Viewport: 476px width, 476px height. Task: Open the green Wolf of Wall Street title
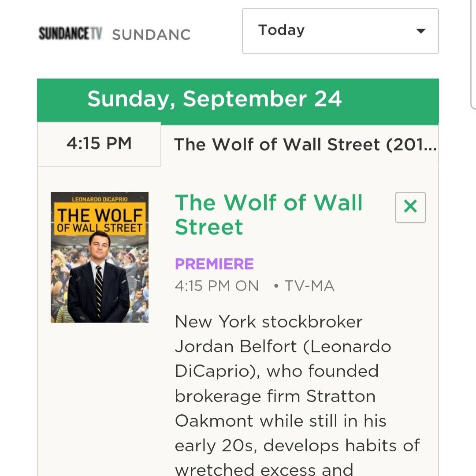pyautogui.click(x=269, y=214)
